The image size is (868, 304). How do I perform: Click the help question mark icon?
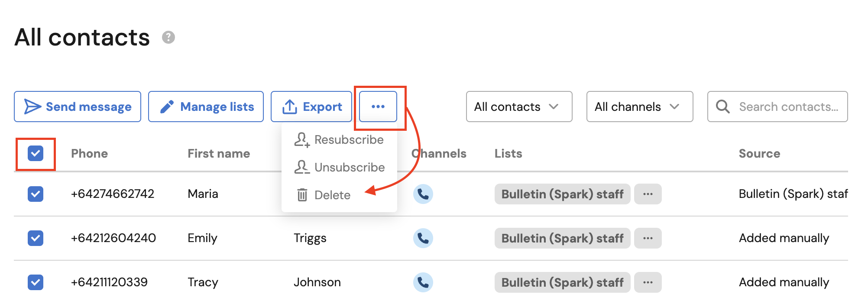168,38
